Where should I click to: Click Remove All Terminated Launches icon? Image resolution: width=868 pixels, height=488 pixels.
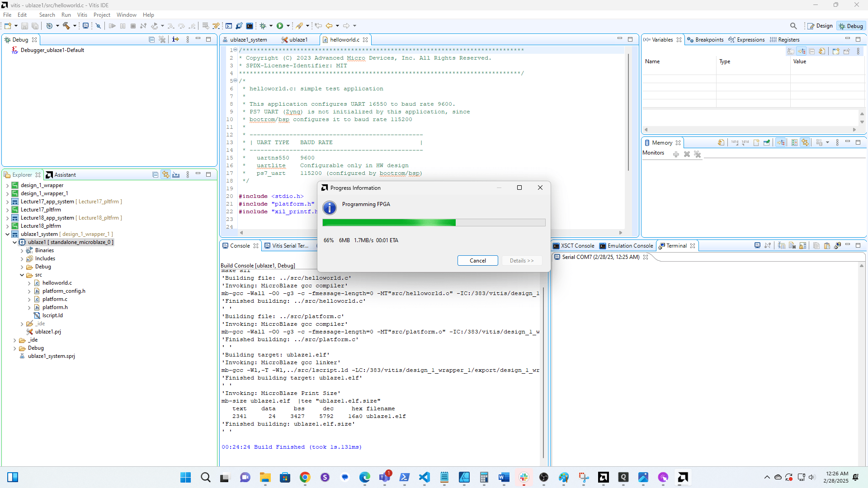tap(162, 40)
